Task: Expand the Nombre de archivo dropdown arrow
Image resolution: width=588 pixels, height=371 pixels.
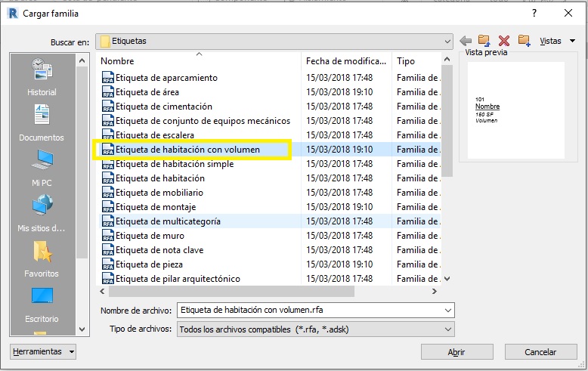Action: 447,310
